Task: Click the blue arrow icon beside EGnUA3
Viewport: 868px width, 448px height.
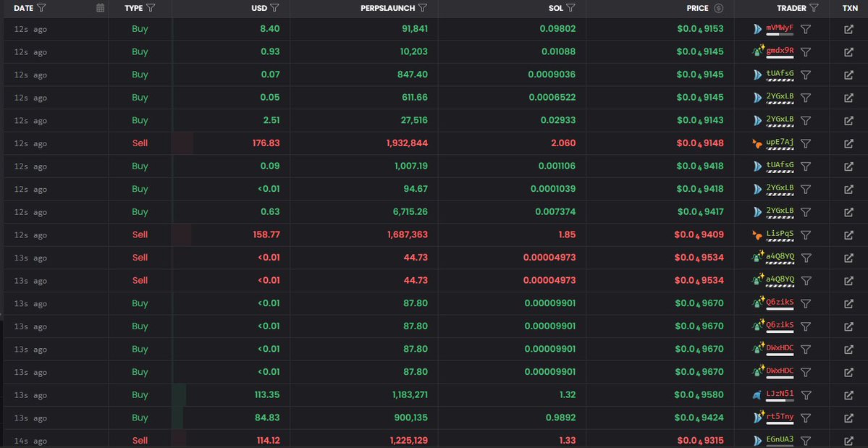Action: (x=758, y=441)
